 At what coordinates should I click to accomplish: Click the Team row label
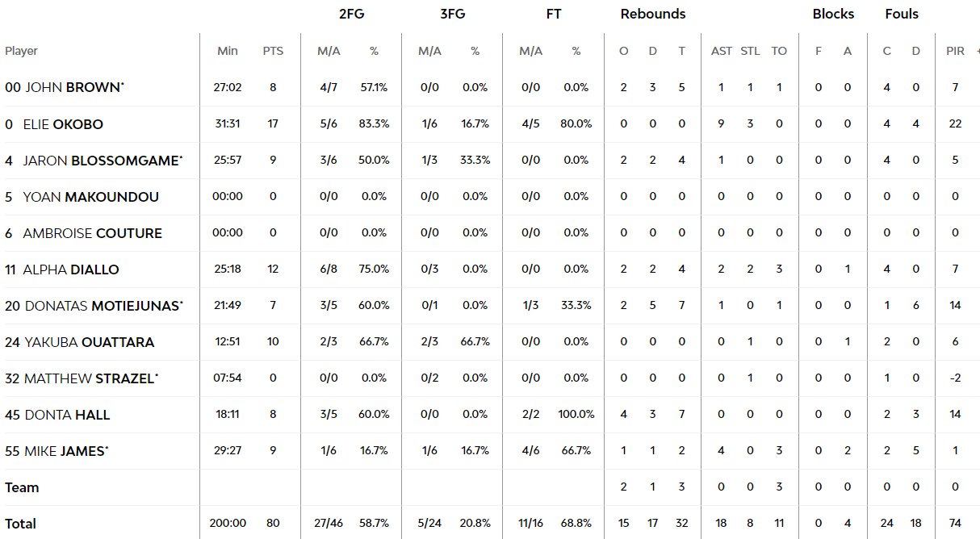click(22, 487)
